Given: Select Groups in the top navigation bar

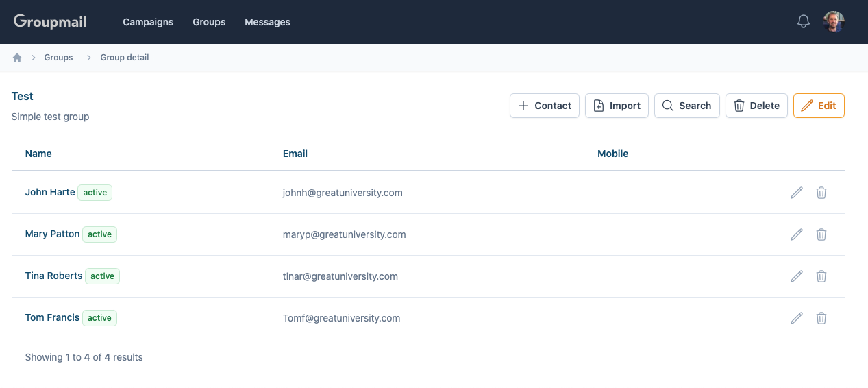Looking at the screenshot, I should pos(209,22).
